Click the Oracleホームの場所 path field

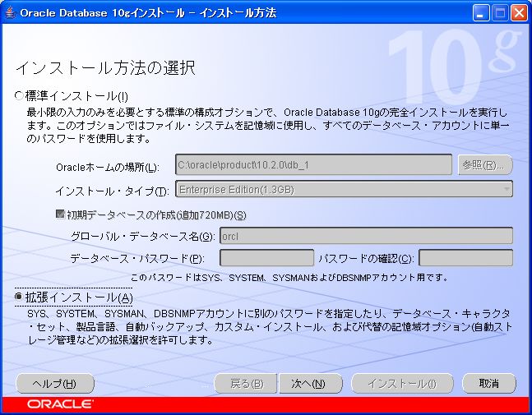pyautogui.click(x=314, y=165)
